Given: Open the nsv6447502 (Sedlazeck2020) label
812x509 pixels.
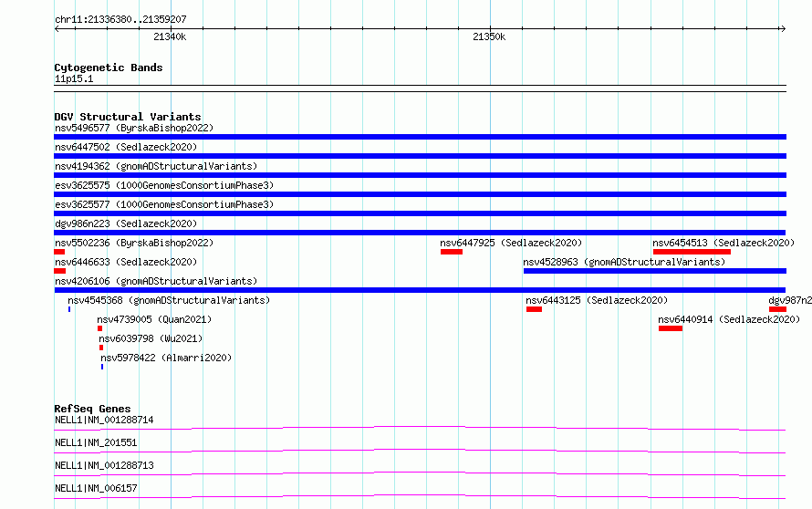Looking at the screenshot, I should (126, 147).
